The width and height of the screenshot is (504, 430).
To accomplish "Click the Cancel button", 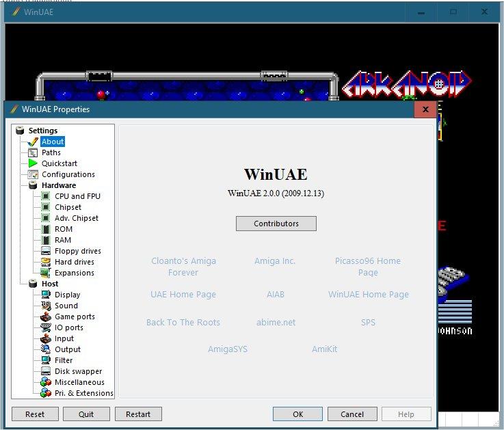I will coord(352,414).
